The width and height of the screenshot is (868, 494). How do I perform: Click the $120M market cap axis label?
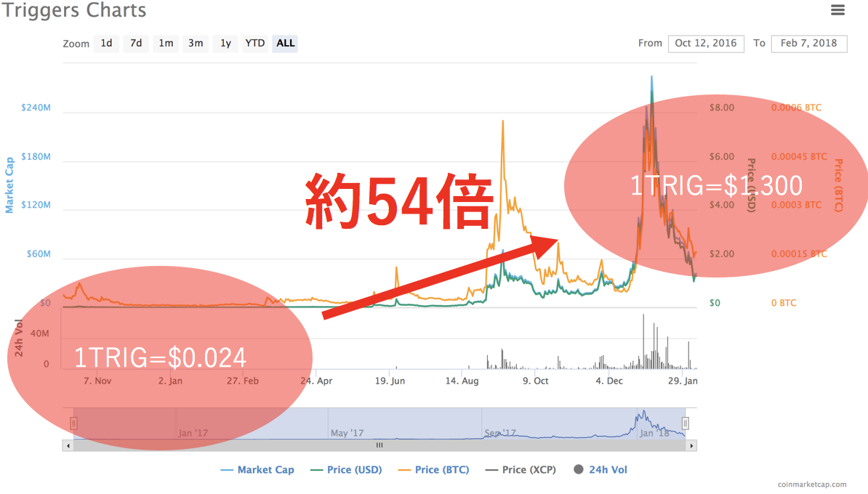coord(36,205)
